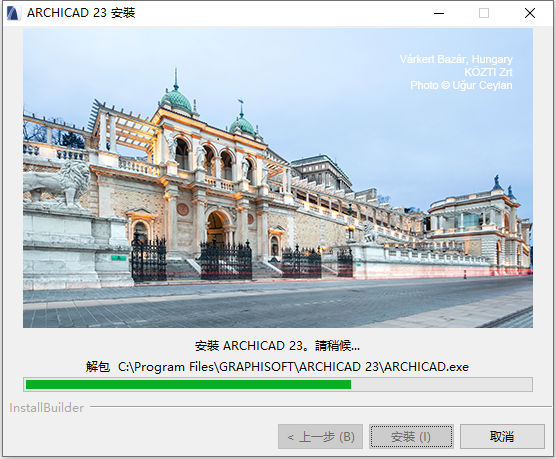Close the ARCHICAD 23 installer window
This screenshot has width=556, height=459.
(530, 13)
